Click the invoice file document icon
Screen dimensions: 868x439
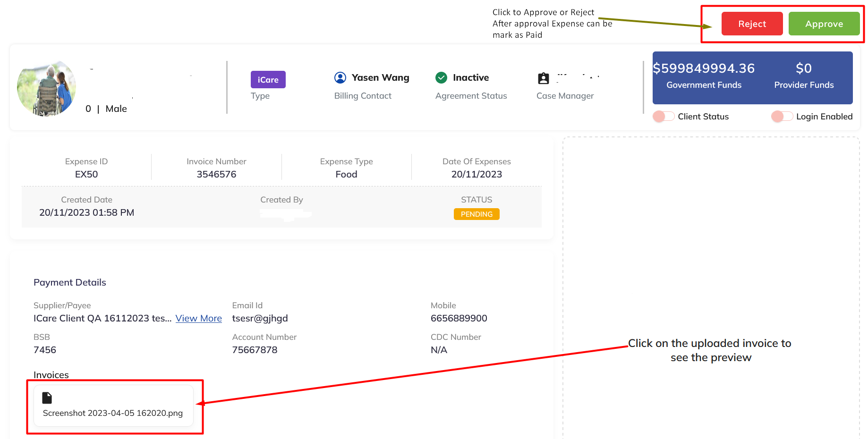click(47, 398)
